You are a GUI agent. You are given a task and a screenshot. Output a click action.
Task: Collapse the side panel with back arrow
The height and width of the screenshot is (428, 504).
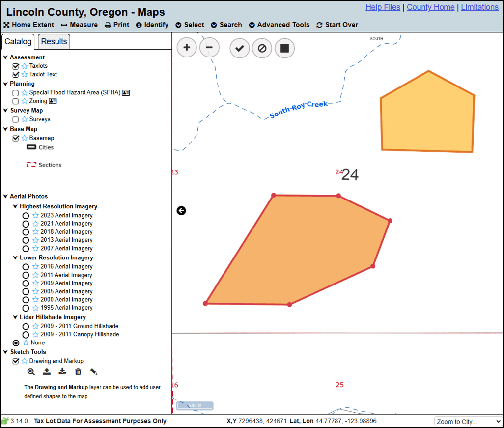(181, 211)
